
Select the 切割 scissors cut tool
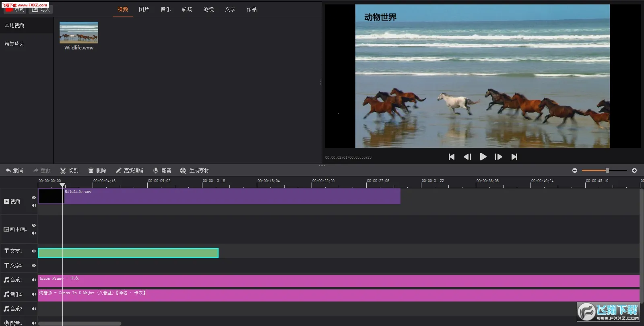69,171
